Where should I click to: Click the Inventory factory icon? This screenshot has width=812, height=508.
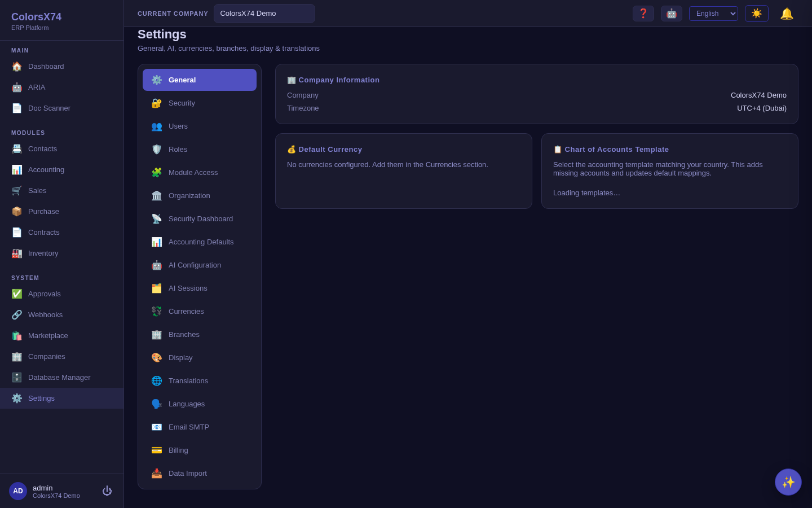pyautogui.click(x=17, y=253)
